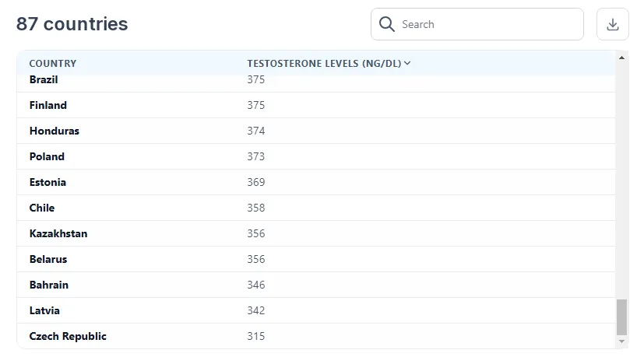The height and width of the screenshot is (364, 644).
Task: Click on Honduras in the table
Action: (x=55, y=131)
